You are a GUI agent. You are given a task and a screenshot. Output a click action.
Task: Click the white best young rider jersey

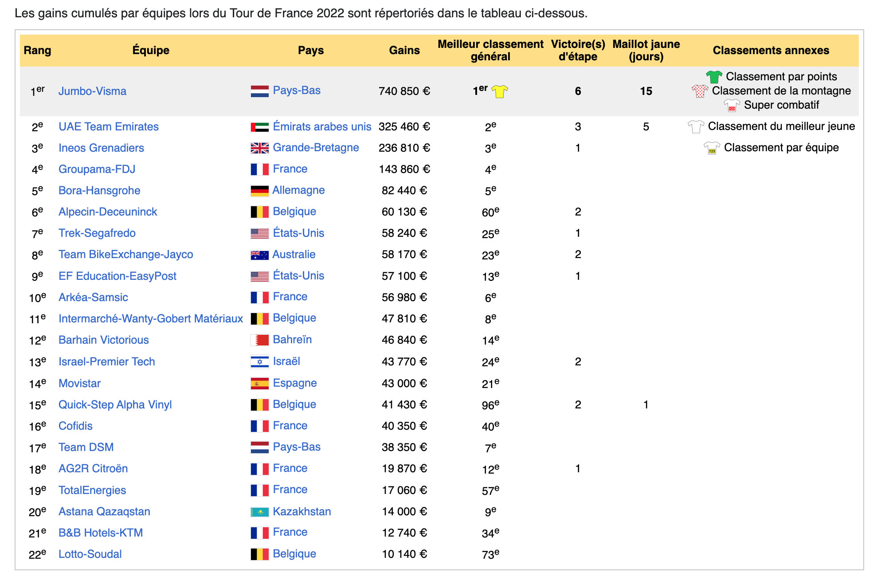point(695,127)
